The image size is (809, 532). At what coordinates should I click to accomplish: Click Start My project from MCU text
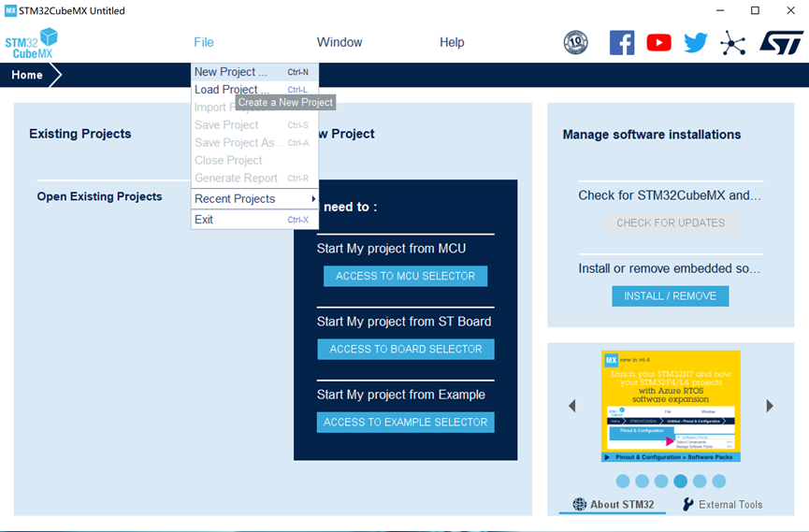(391, 248)
